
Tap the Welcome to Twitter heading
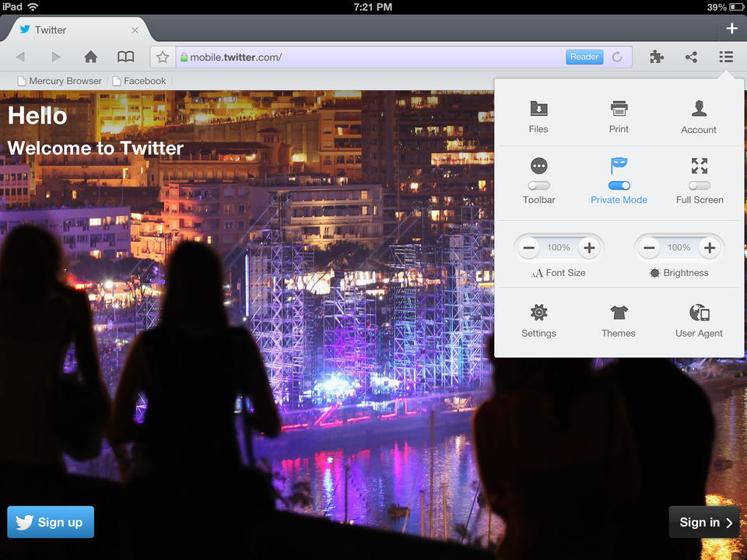(96, 148)
